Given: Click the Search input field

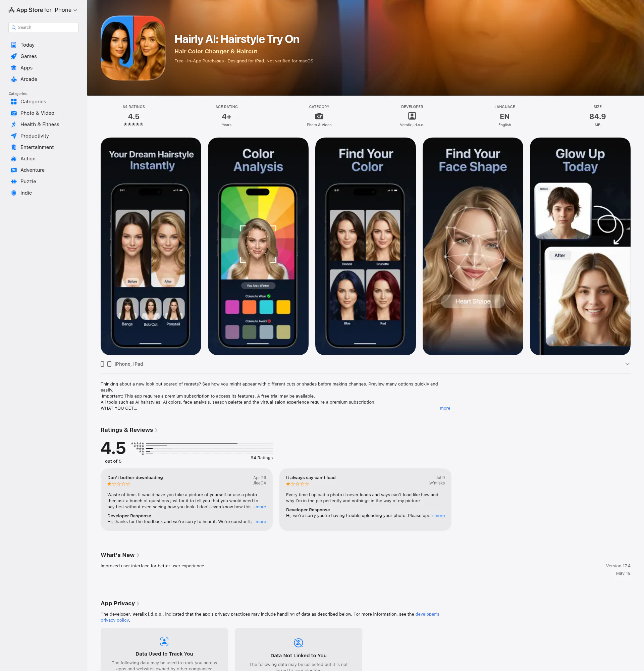Looking at the screenshot, I should [x=44, y=28].
